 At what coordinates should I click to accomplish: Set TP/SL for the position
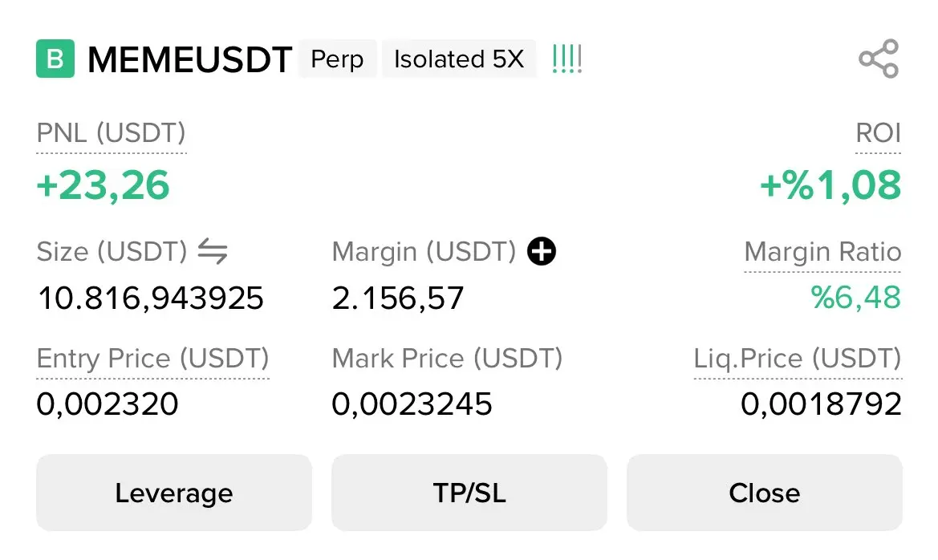469,493
